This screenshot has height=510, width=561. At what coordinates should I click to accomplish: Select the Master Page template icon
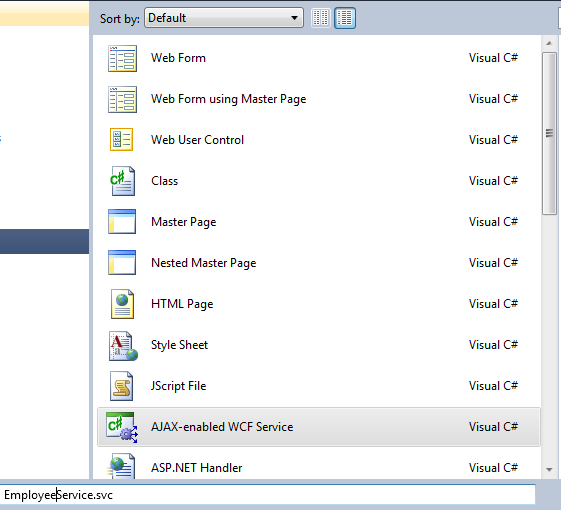click(x=122, y=222)
